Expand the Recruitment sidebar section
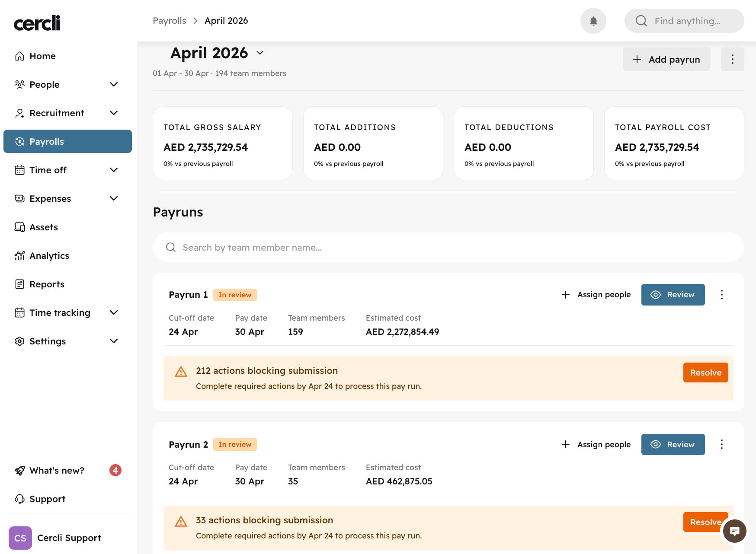The image size is (756, 554). [x=114, y=113]
